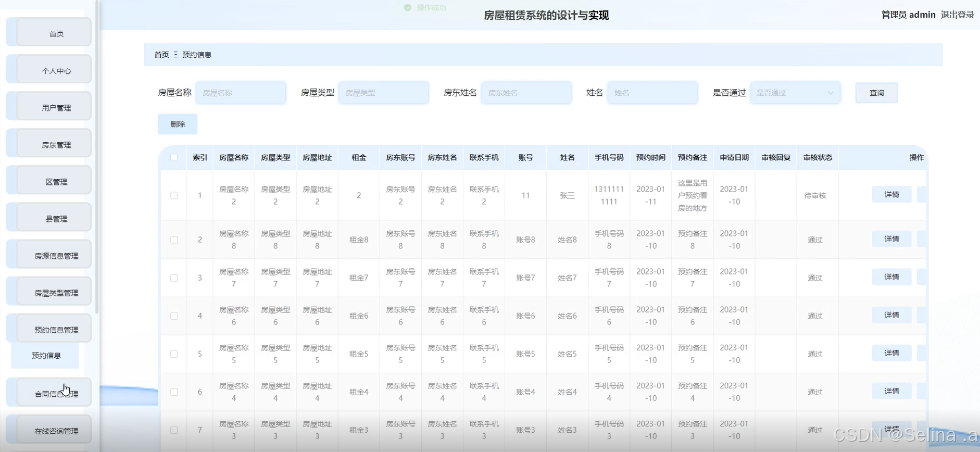Tick the checkbox for row 4
The image size is (980, 452).
(174, 316)
